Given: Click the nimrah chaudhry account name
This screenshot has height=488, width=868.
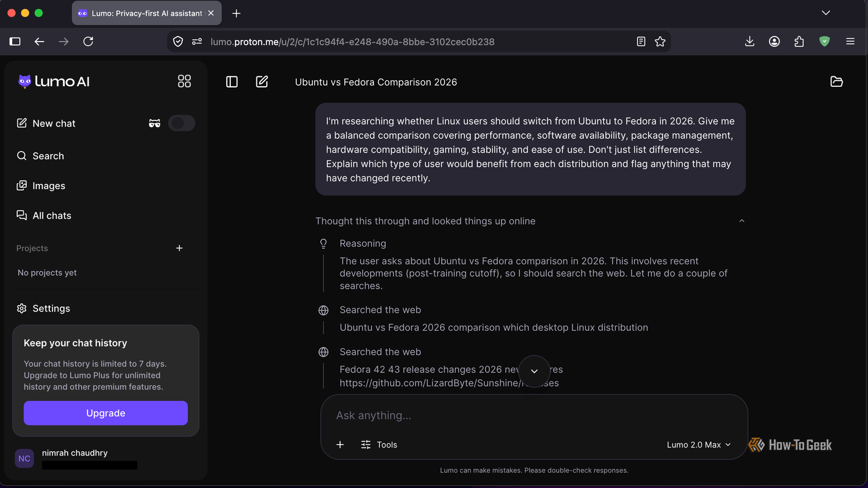Looking at the screenshot, I should click(x=75, y=453).
